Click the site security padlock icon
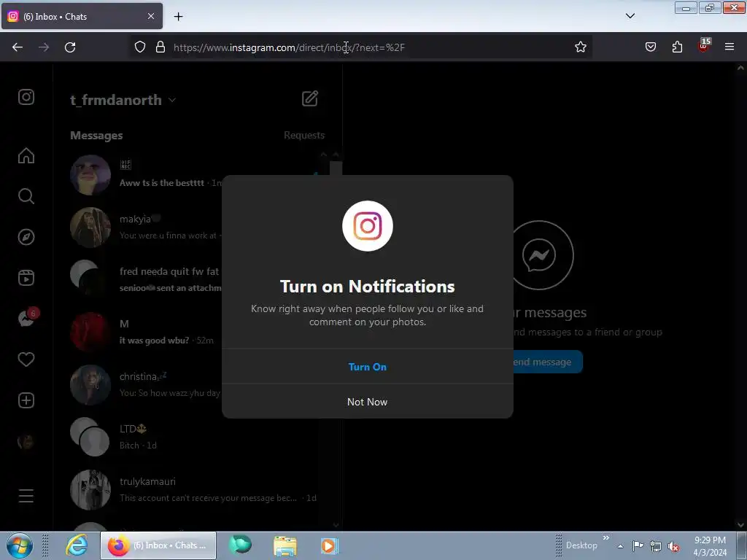This screenshot has width=747, height=560. 160,47
